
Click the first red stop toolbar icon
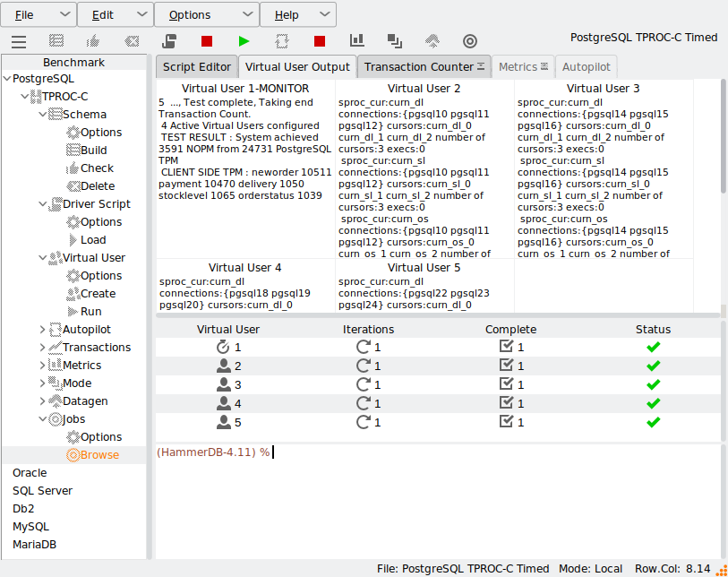tap(207, 41)
